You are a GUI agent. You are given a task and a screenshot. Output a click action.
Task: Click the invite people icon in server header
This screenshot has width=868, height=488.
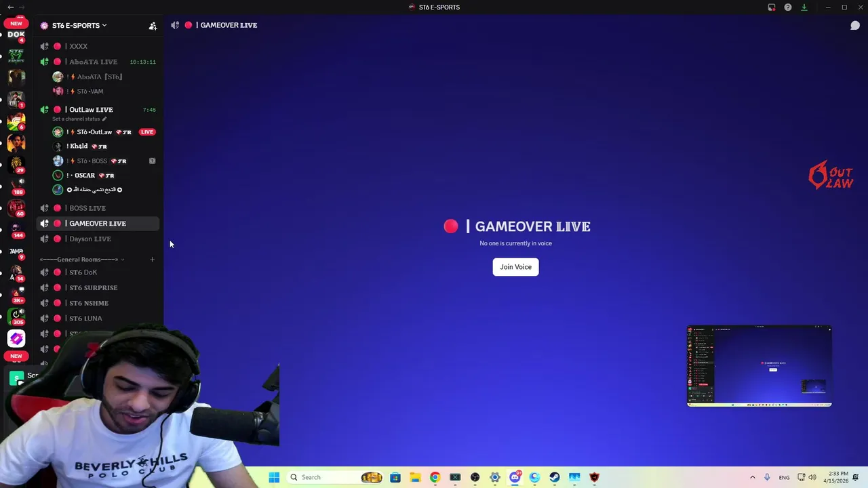tap(153, 26)
